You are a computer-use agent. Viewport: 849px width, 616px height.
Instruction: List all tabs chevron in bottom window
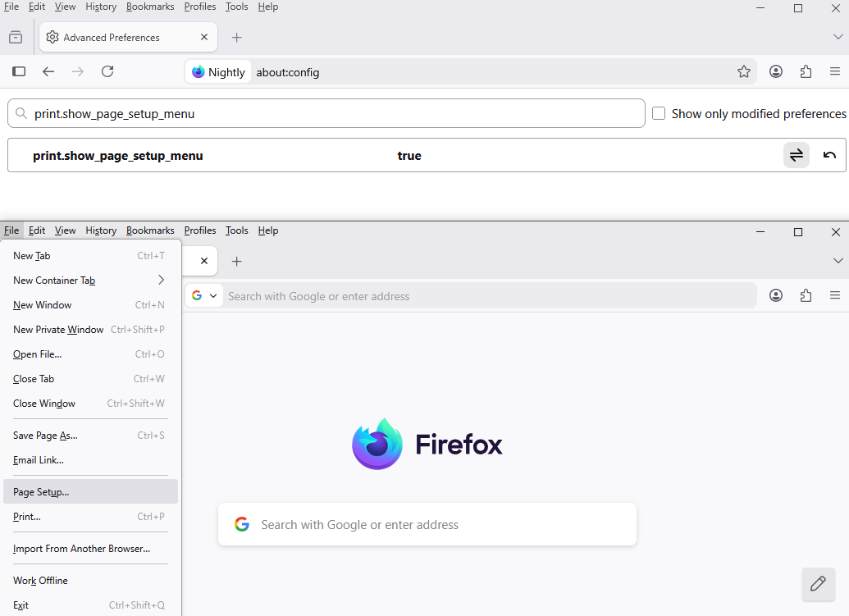(x=838, y=261)
